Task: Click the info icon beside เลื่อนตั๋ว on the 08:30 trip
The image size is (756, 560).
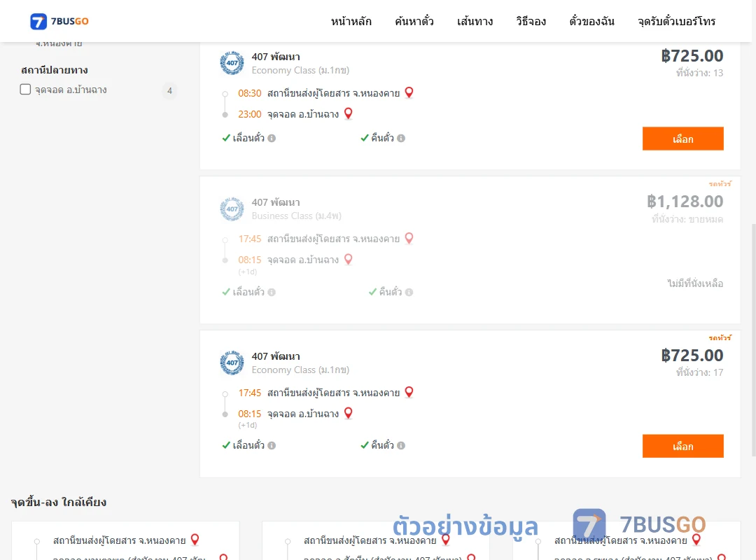Action: 272,139
